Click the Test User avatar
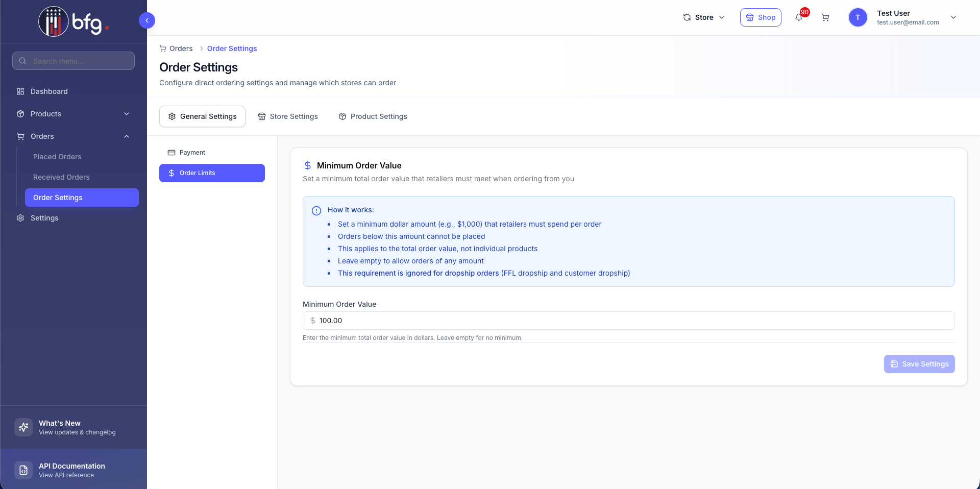The height and width of the screenshot is (489, 980). pyautogui.click(x=857, y=17)
